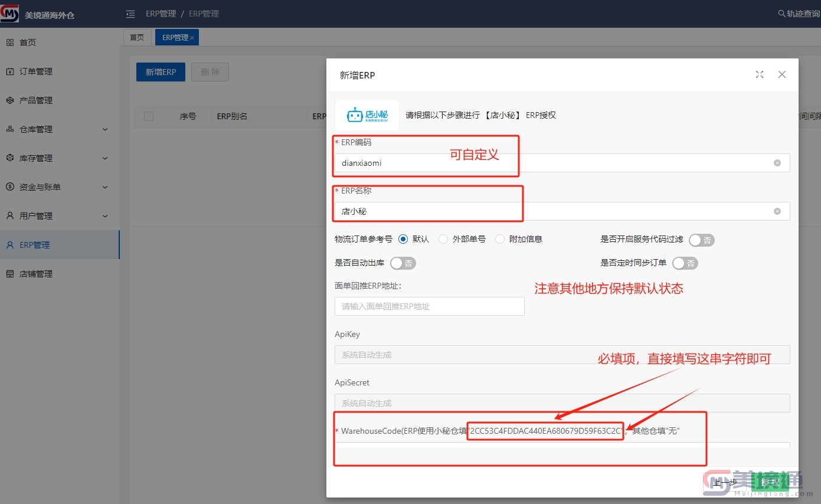Click the sidebar collapse icon in header
This screenshot has height=504, width=821.
tap(130, 14)
